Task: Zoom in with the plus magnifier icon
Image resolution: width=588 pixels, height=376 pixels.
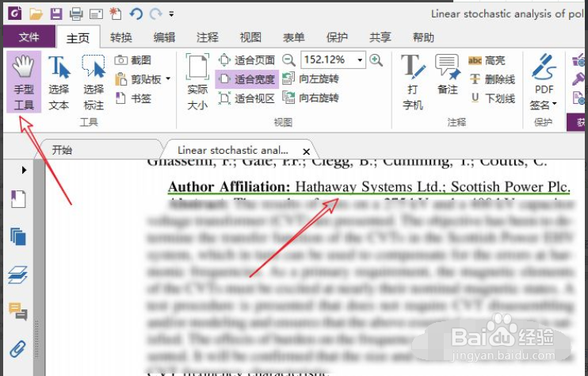Action: point(376,60)
